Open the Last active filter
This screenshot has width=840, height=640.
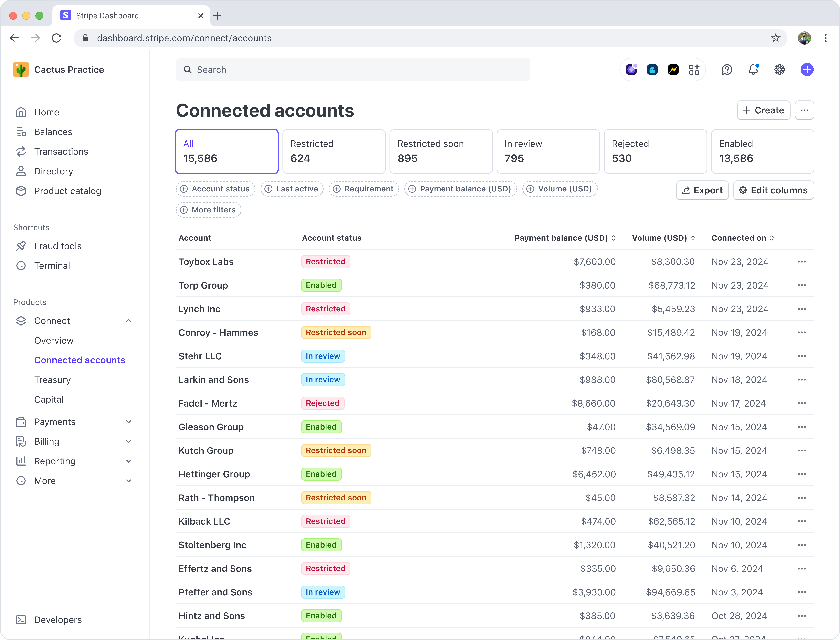292,189
